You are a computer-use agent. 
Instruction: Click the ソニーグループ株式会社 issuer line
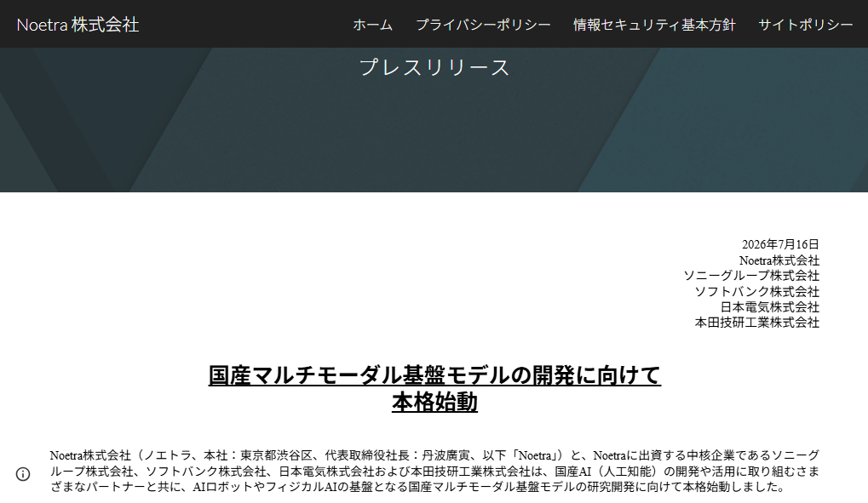[751, 276]
